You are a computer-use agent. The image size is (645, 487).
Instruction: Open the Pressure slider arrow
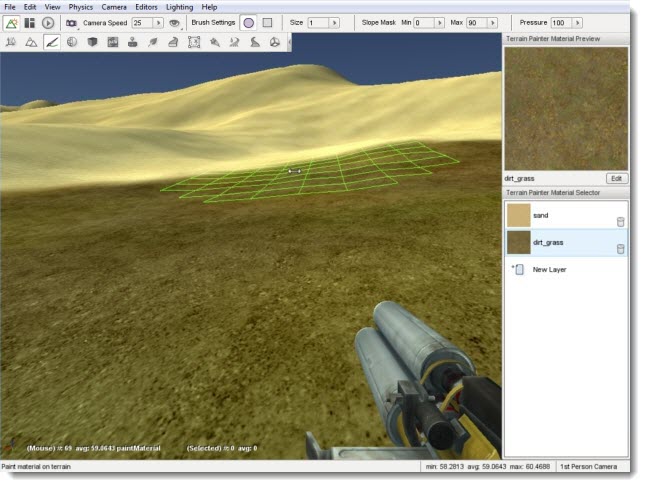point(578,23)
